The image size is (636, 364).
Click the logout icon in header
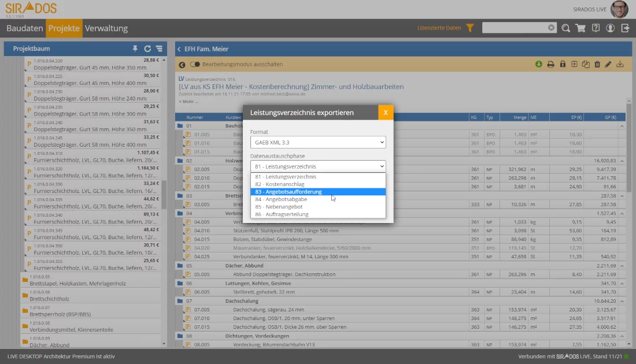[625, 28]
